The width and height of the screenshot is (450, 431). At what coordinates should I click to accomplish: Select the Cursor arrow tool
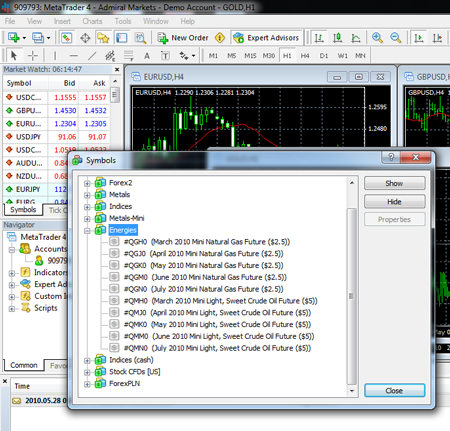[14, 55]
